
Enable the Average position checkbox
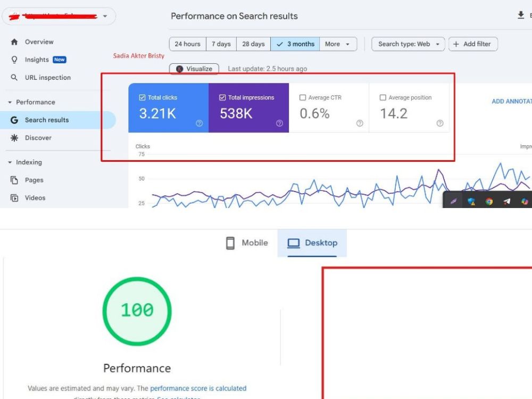click(383, 98)
